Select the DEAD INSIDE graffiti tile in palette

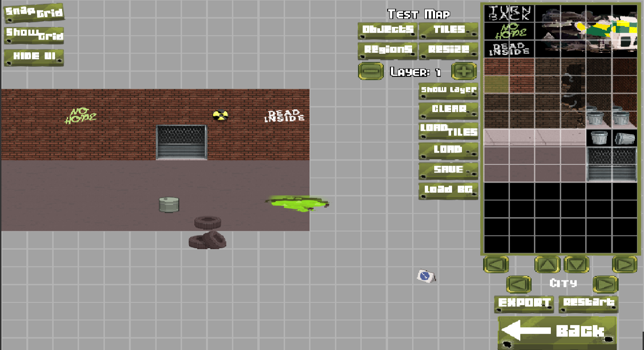pos(509,49)
